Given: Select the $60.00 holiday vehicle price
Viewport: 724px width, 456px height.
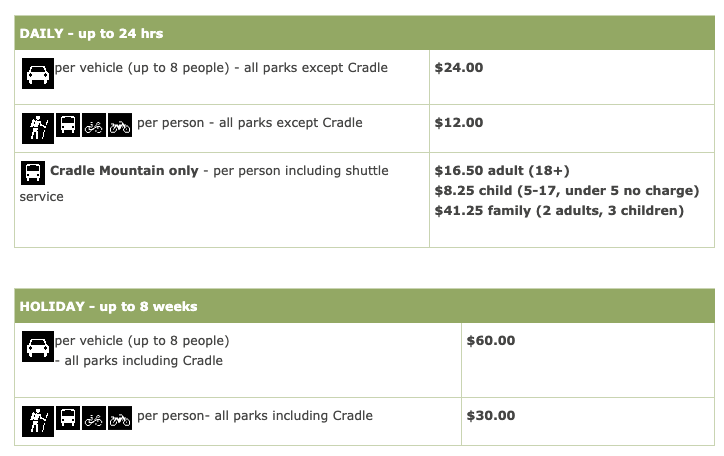Looking at the screenshot, I should (x=490, y=341).
